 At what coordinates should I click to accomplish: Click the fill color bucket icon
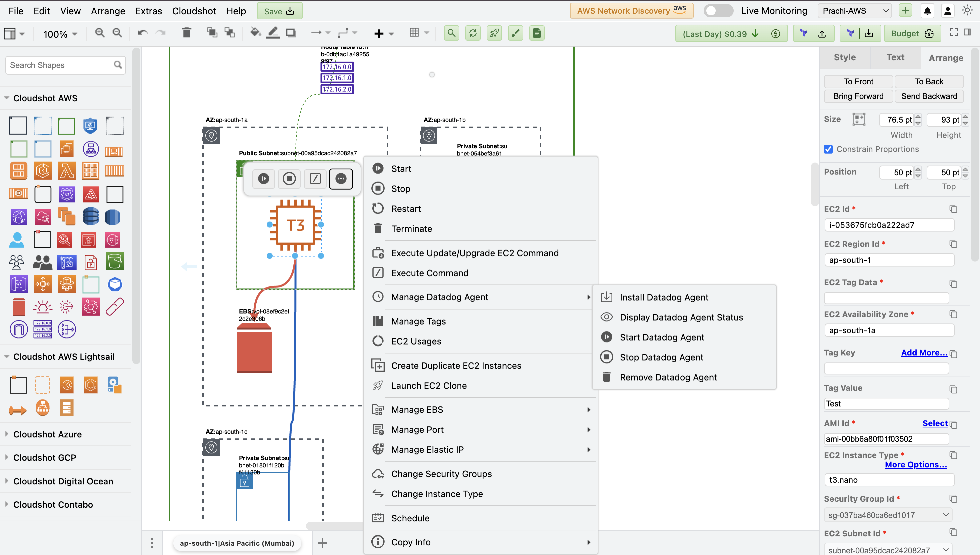click(x=255, y=33)
